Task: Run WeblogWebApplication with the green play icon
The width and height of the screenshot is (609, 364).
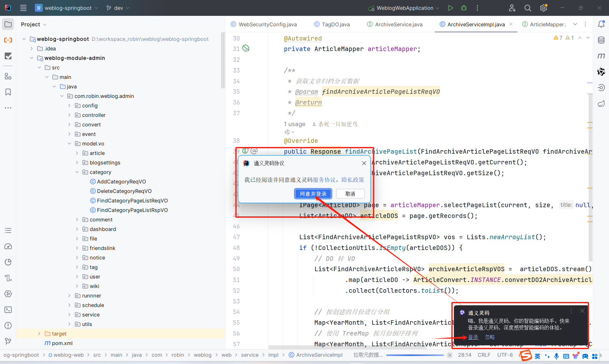Action: tap(450, 8)
